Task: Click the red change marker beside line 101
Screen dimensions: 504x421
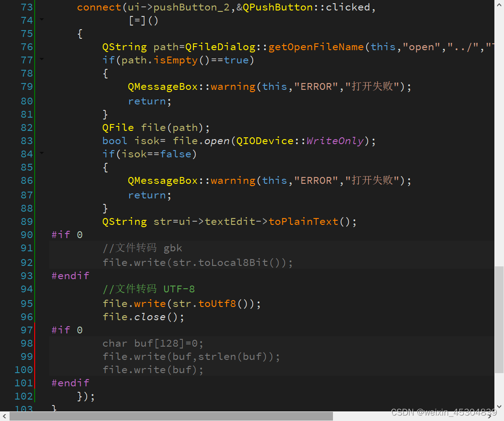Action: click(36, 383)
